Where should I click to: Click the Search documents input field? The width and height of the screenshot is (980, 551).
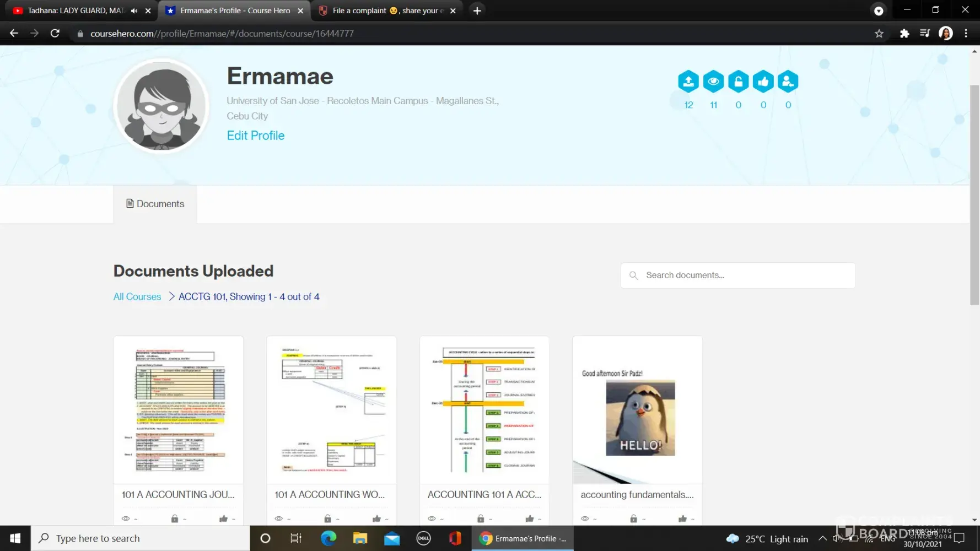tap(744, 275)
